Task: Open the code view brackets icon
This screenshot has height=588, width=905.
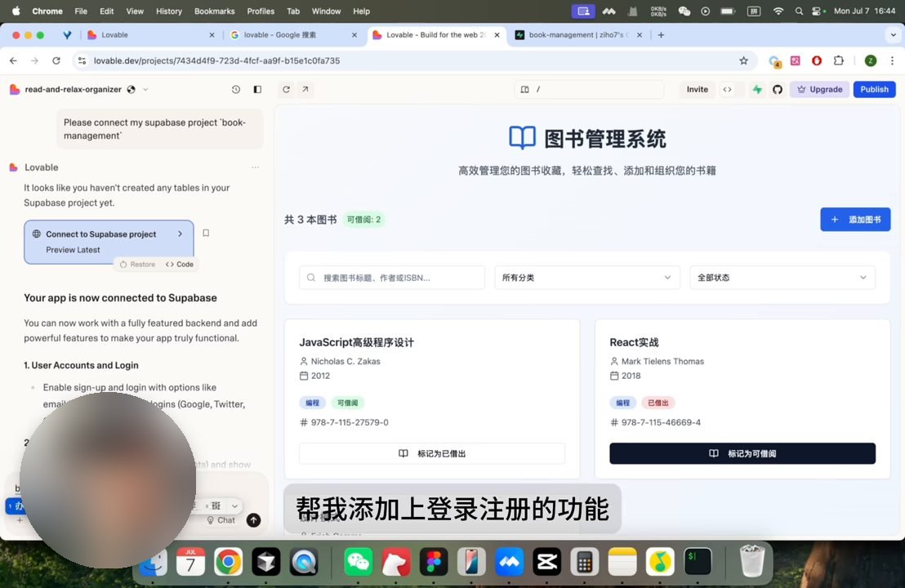Action: pos(727,90)
